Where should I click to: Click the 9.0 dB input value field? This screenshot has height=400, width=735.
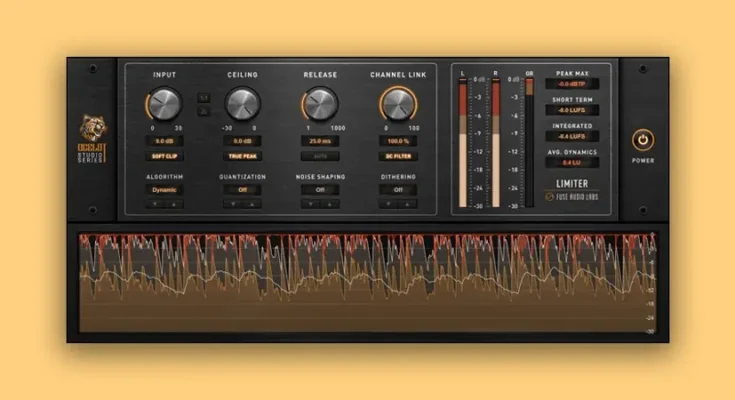click(165, 141)
